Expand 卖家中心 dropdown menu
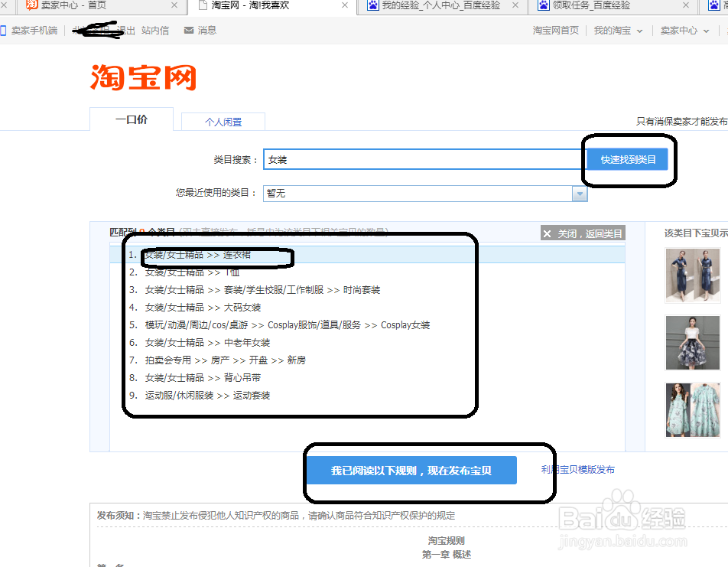 [684, 31]
